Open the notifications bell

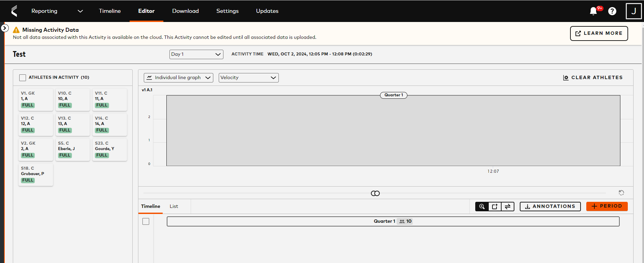tap(593, 11)
